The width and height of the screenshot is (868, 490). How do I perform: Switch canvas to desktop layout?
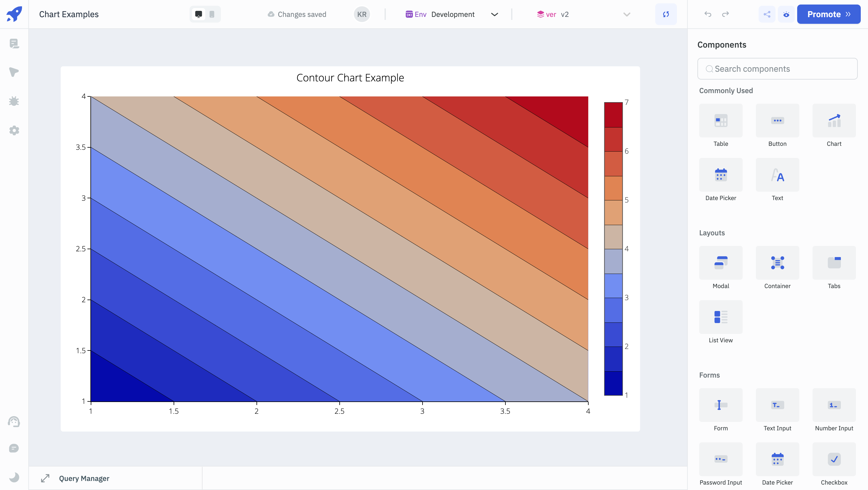[x=199, y=14]
